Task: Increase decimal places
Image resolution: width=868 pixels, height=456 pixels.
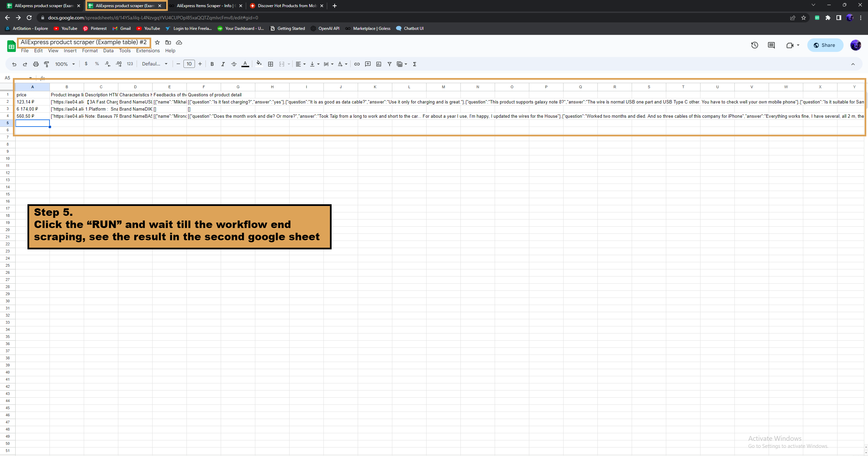Action: point(119,64)
